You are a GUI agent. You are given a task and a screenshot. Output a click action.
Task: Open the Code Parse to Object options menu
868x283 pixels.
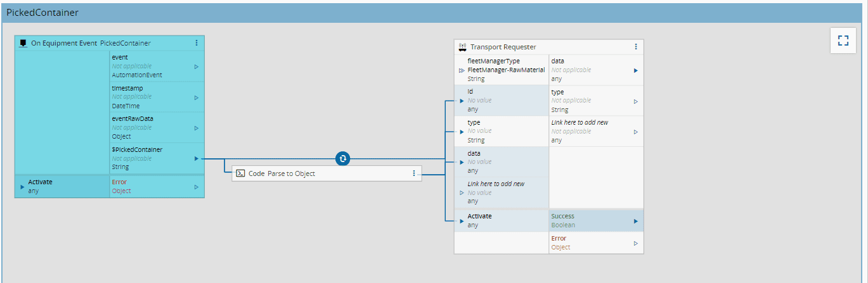click(413, 173)
